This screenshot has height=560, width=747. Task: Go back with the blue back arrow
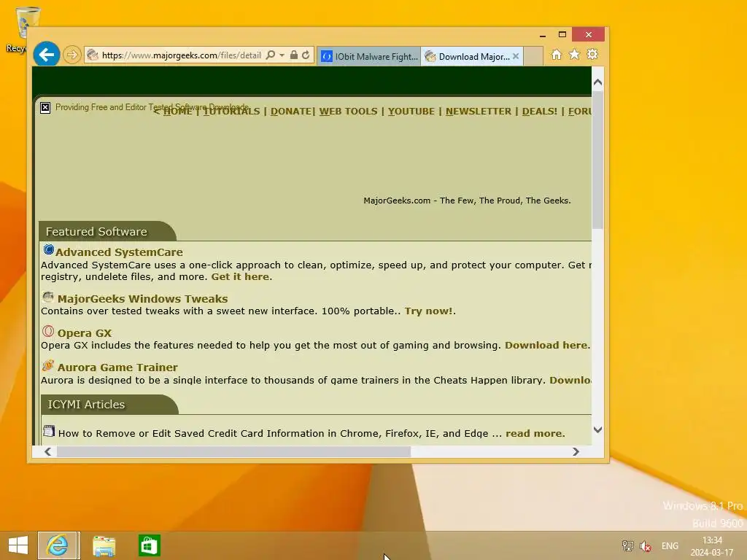pos(46,55)
